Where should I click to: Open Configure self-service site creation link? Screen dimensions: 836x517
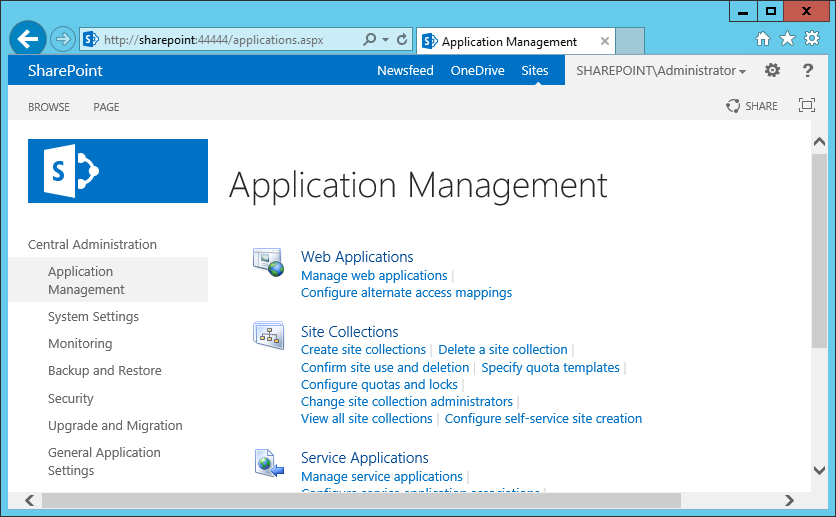coord(543,419)
